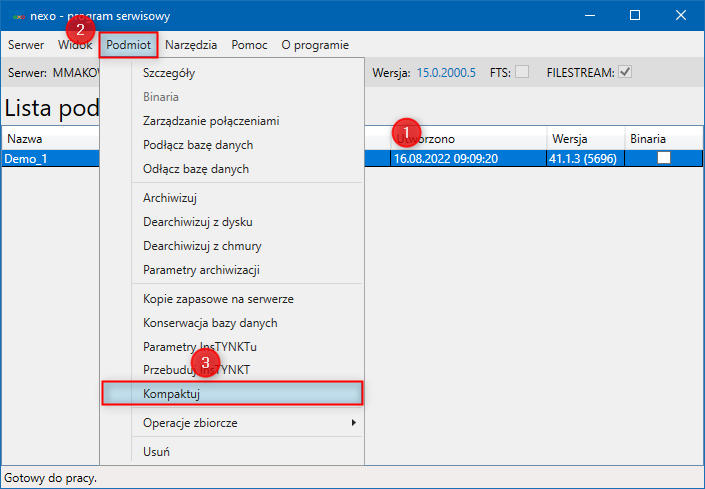The image size is (705, 489).
Task: Choose Odłącz bazę danych
Action: [232, 169]
